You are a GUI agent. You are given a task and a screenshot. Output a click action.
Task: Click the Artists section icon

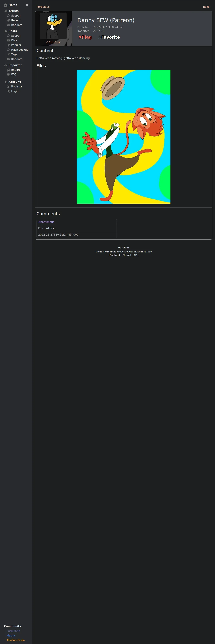6,11
